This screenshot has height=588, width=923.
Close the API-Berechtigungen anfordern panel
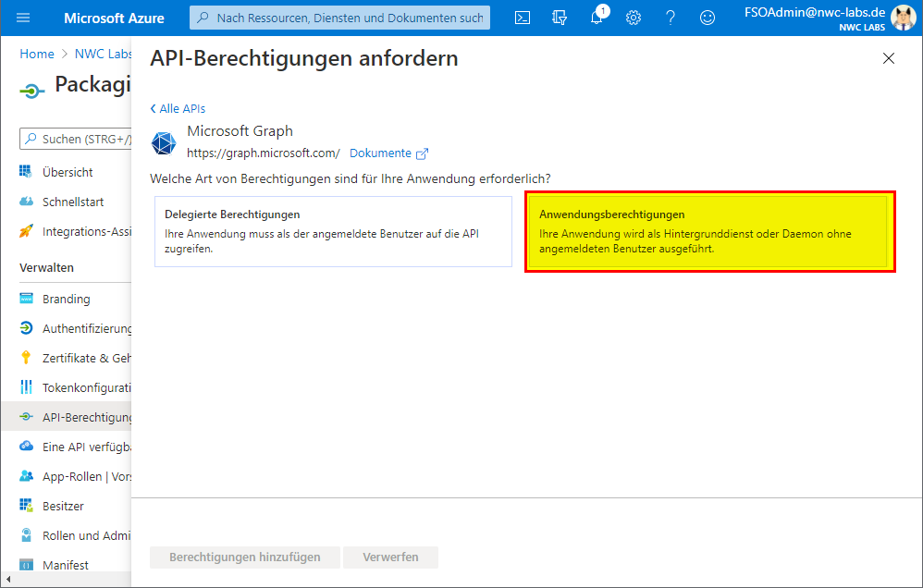[x=889, y=58]
